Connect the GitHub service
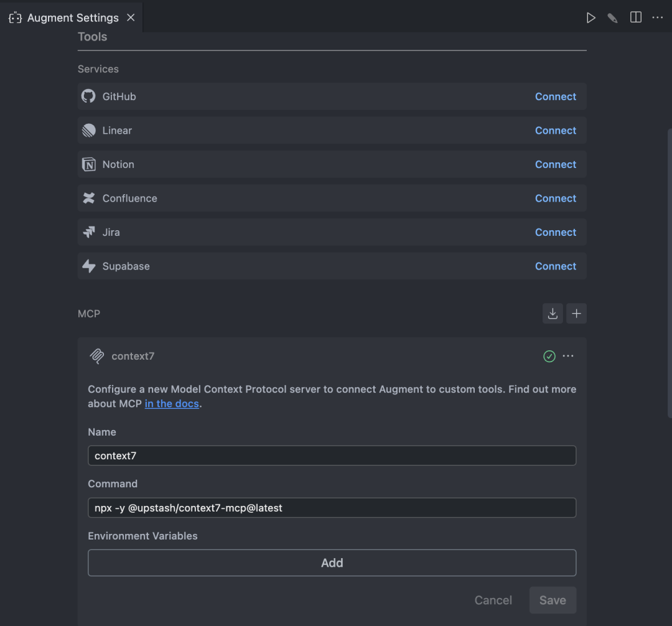 556,96
